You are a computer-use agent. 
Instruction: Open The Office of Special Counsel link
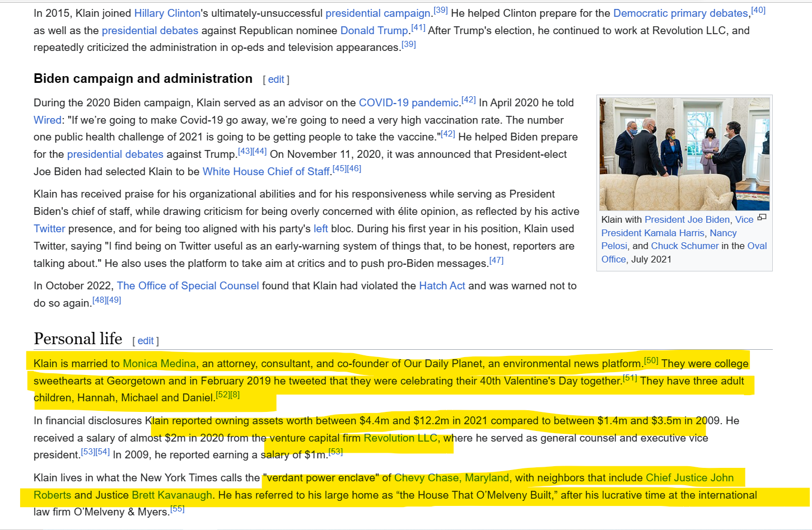188,285
